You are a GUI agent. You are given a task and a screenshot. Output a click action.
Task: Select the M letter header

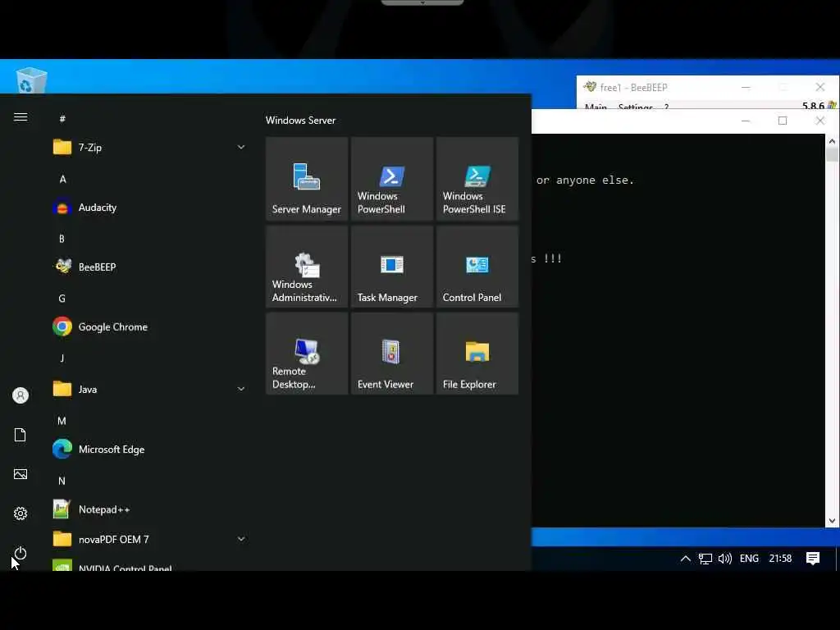(x=62, y=421)
